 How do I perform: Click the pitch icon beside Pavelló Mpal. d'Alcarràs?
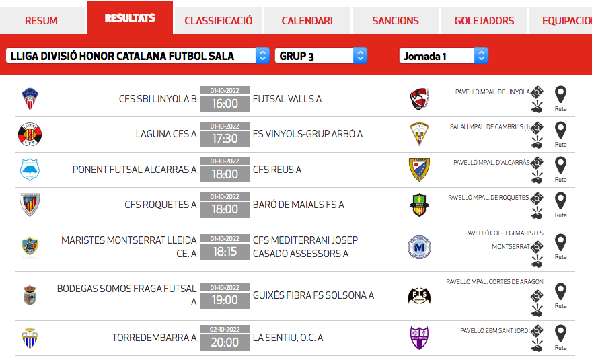tap(536, 162)
